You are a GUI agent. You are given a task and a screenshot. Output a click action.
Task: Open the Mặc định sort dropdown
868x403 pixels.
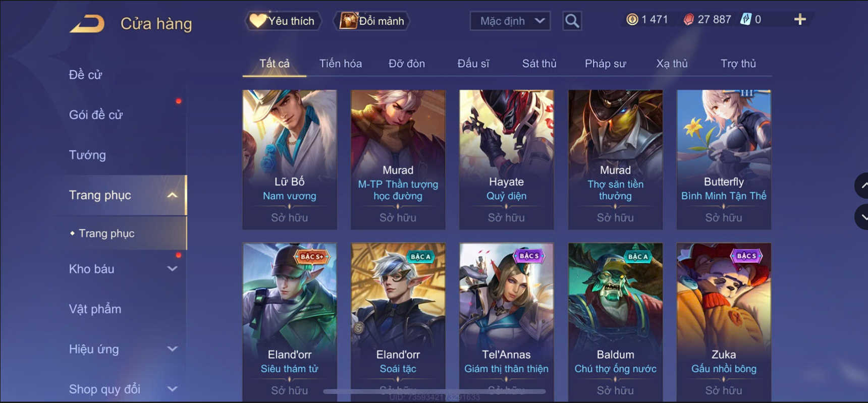pyautogui.click(x=510, y=21)
